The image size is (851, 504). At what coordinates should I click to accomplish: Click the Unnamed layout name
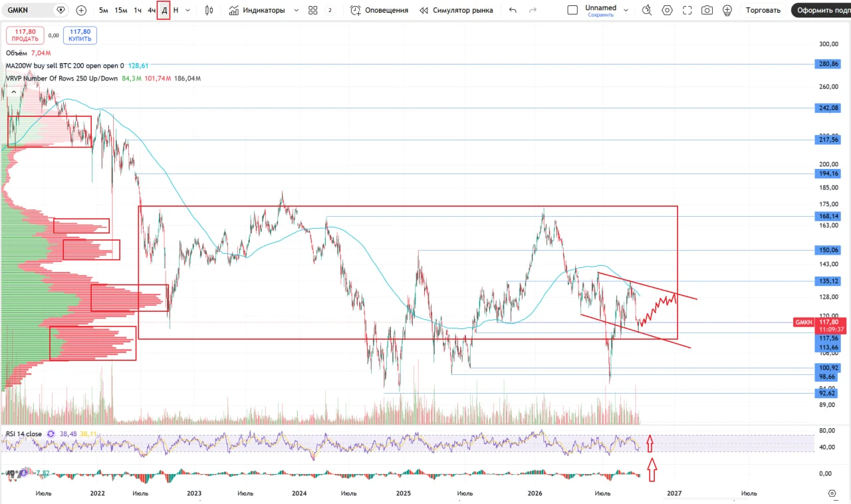600,7
